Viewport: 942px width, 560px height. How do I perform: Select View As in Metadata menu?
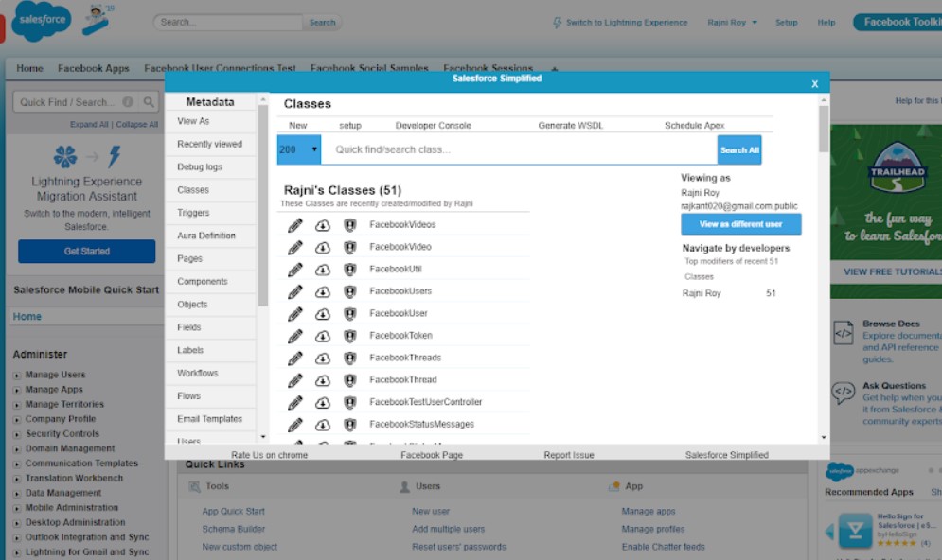211,121
